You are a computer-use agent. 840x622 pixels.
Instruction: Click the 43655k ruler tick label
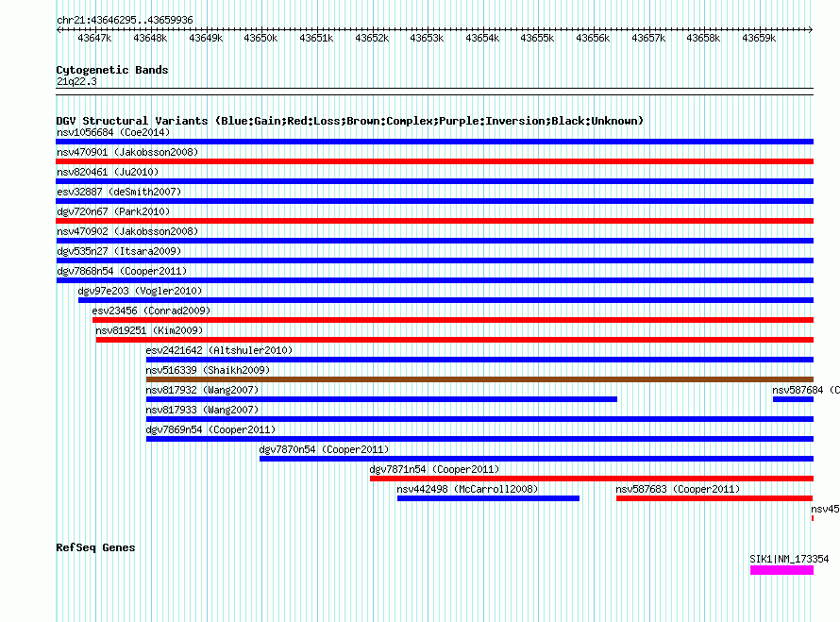pyautogui.click(x=537, y=38)
